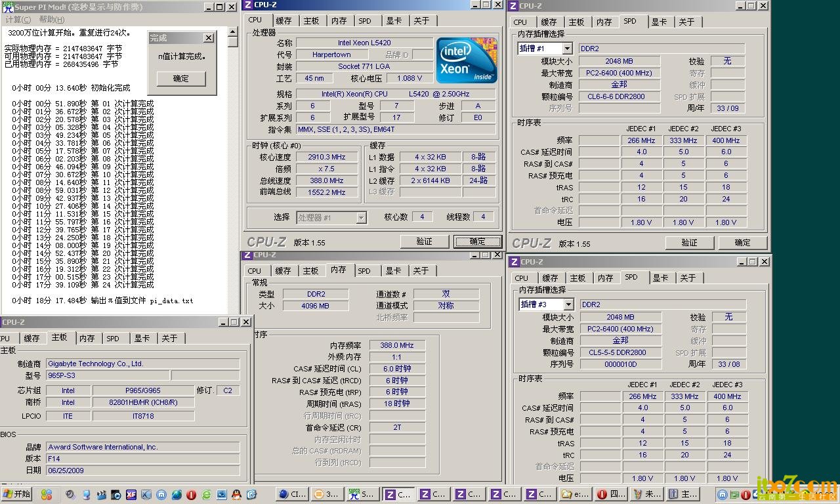Switch to the 3... taskbar button
This screenshot has height=504, width=840.
tap(327, 494)
